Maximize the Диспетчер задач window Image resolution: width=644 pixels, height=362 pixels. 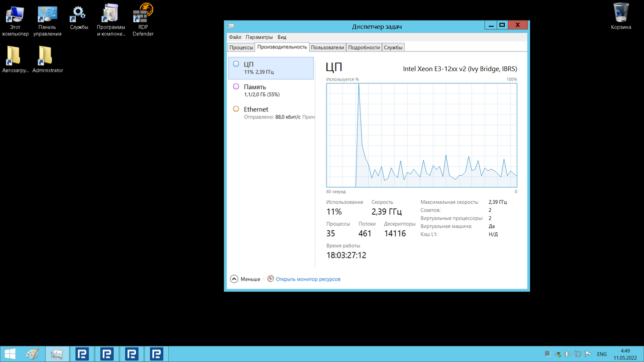coord(502,25)
